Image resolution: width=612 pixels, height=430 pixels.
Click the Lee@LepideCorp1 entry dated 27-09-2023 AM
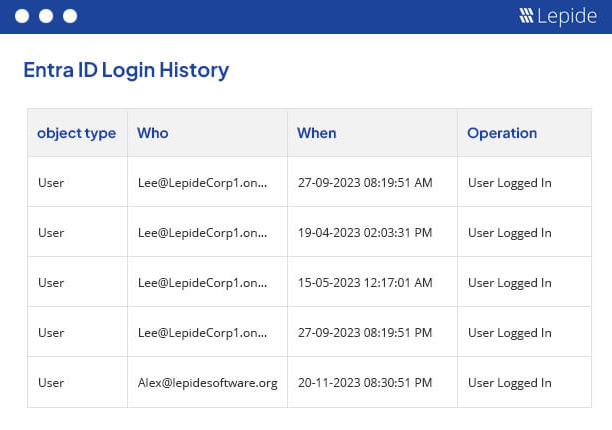[203, 183]
